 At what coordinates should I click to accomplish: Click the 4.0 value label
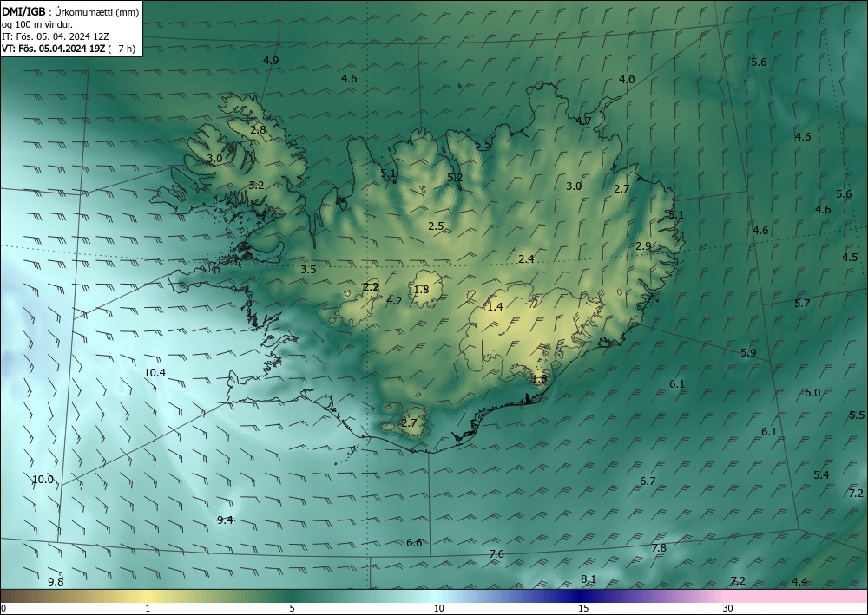(627, 80)
